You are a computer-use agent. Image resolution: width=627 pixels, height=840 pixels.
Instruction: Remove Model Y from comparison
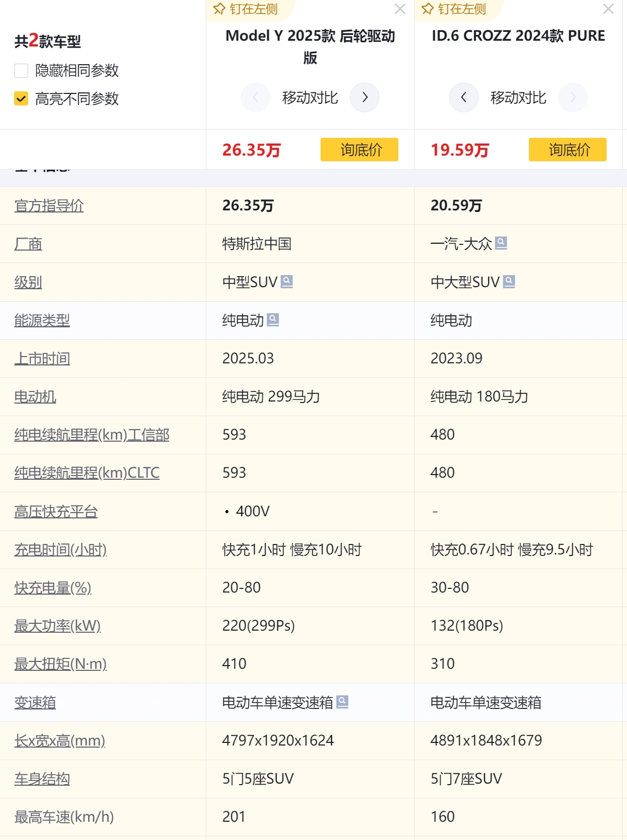pyautogui.click(x=400, y=9)
